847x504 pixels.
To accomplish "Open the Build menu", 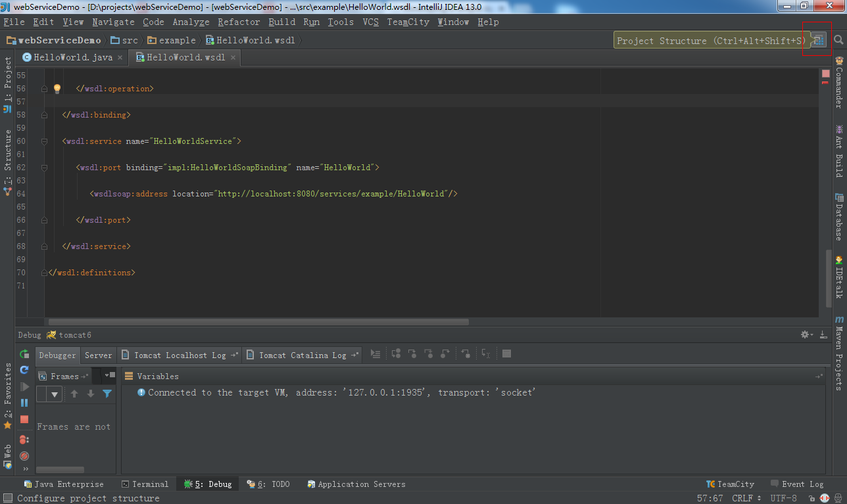I will tap(281, 22).
